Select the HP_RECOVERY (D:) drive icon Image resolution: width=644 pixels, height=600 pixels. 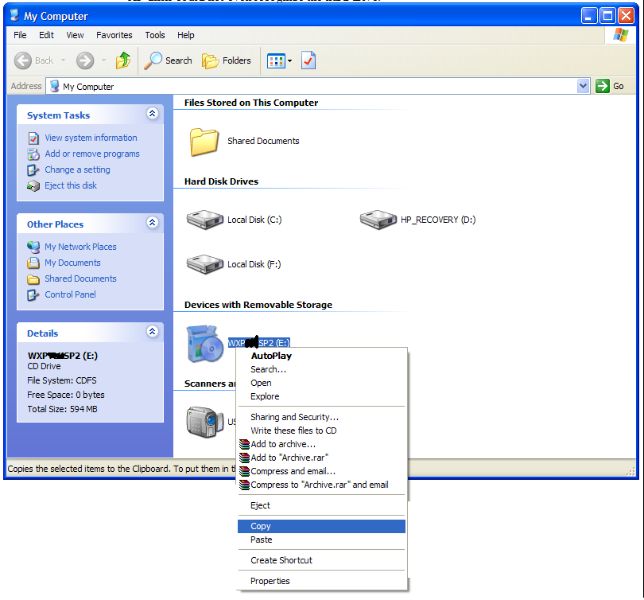click(378, 220)
